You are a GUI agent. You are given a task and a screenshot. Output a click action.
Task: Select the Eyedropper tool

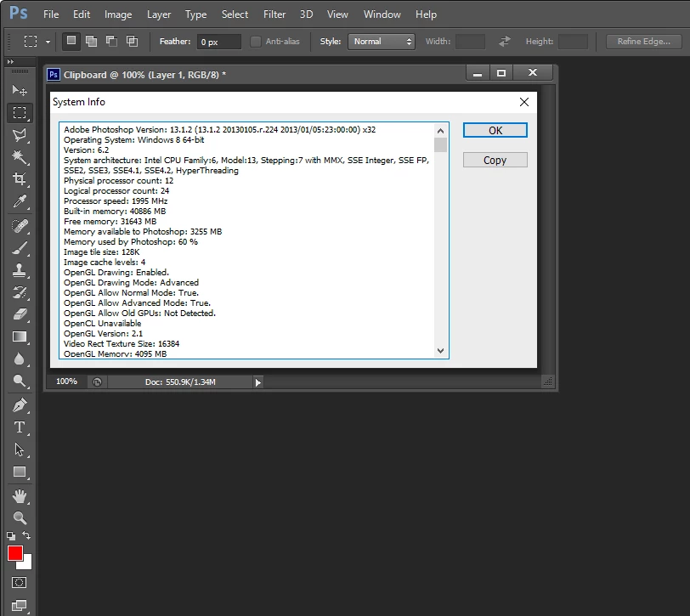click(20, 201)
